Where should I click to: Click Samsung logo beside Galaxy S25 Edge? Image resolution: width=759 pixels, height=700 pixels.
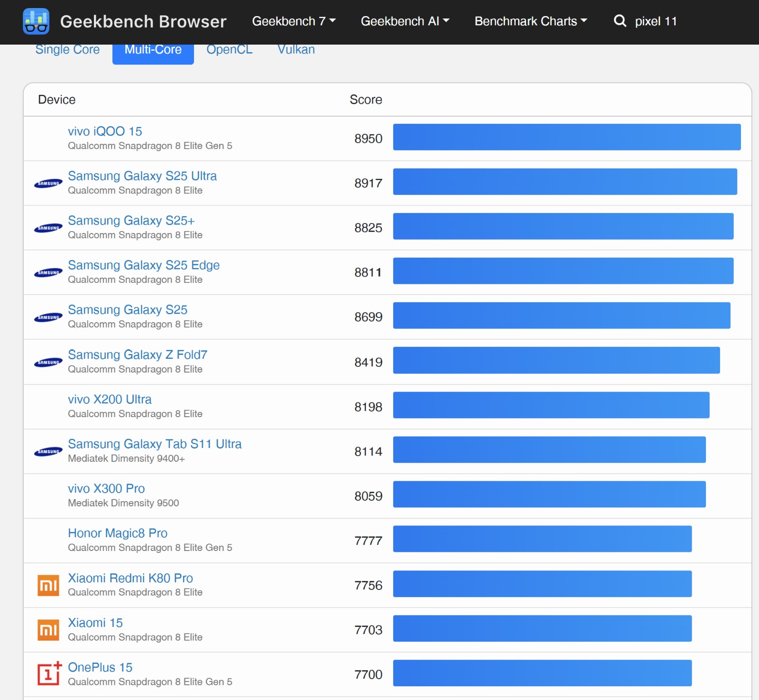coord(48,272)
